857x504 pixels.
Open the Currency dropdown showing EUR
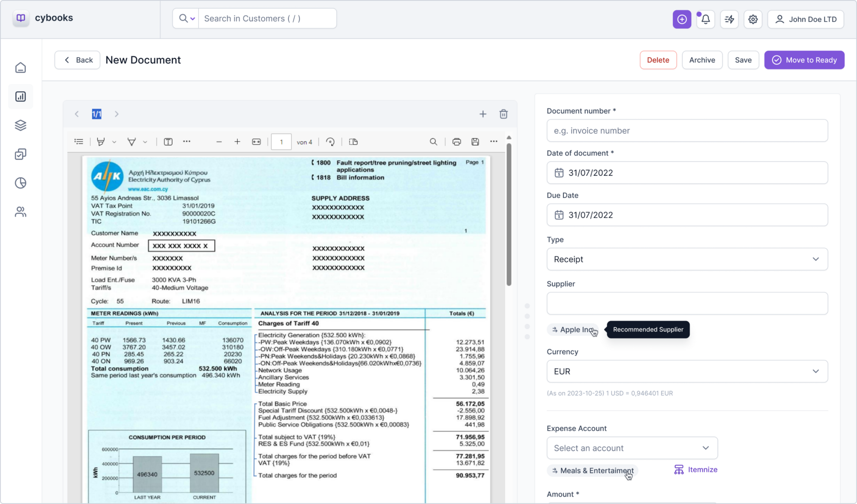point(687,372)
